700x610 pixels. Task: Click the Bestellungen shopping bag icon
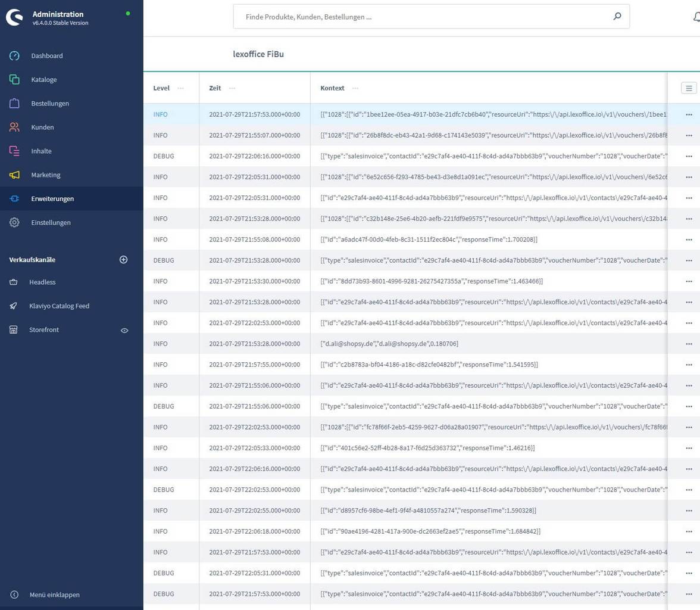[15, 104]
